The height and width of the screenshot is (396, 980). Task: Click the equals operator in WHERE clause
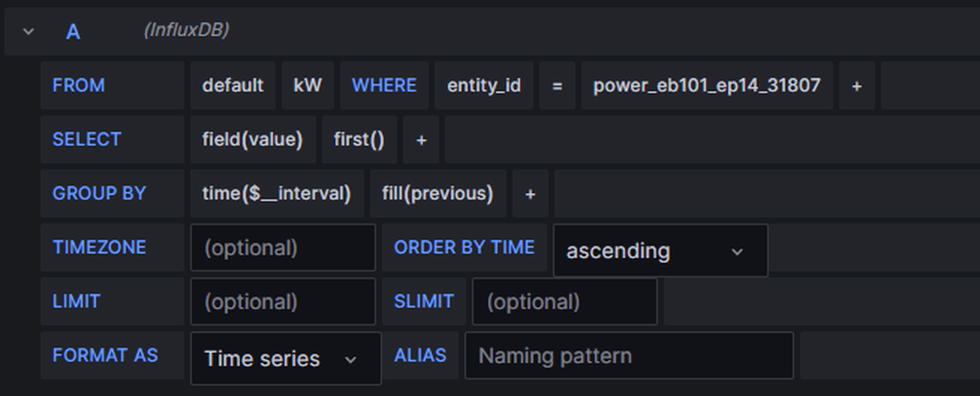click(557, 86)
